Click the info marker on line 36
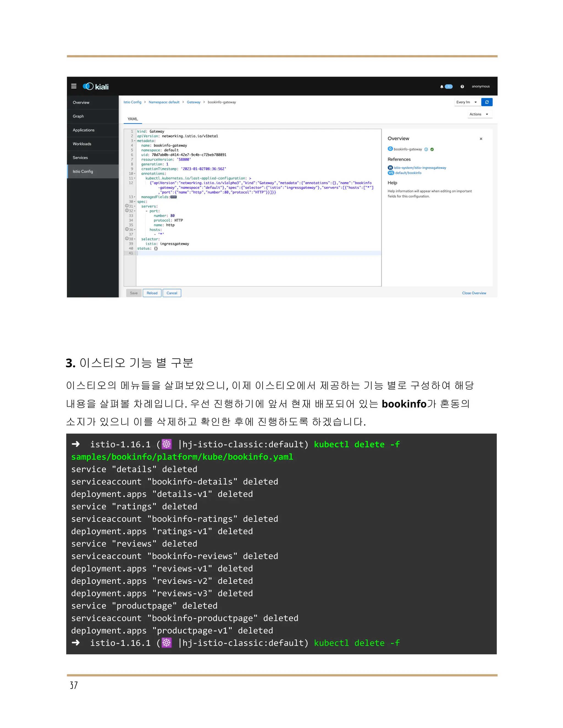The width and height of the screenshot is (563, 728). point(127,229)
